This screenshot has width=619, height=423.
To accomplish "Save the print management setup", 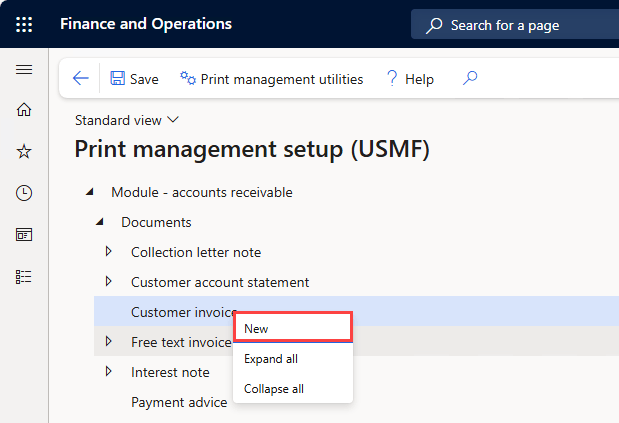I will point(134,79).
